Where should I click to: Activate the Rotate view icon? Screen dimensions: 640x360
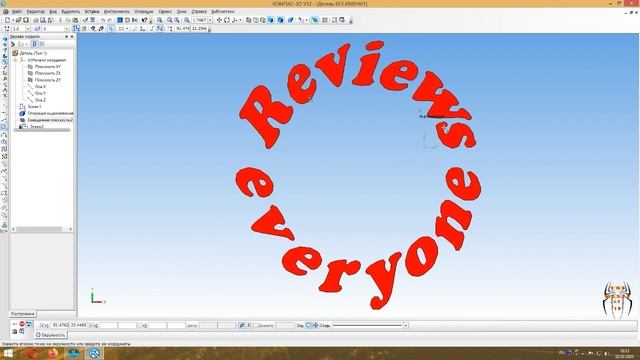click(x=227, y=20)
